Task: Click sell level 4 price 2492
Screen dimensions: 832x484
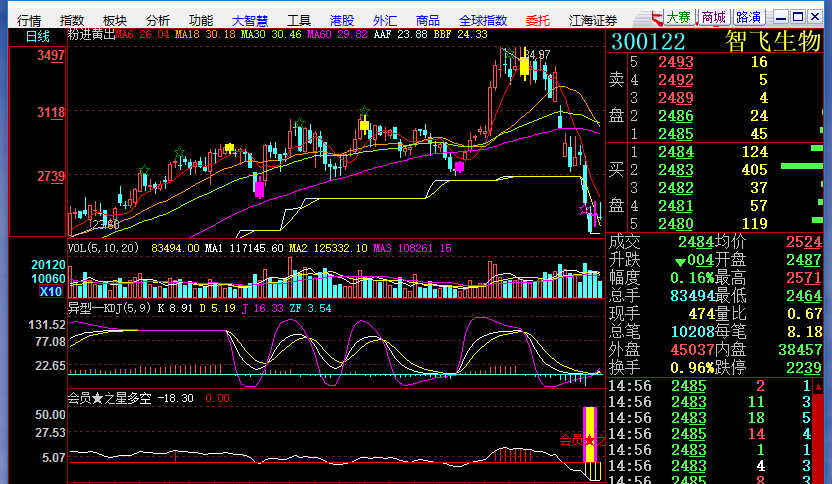Action: tap(675, 80)
